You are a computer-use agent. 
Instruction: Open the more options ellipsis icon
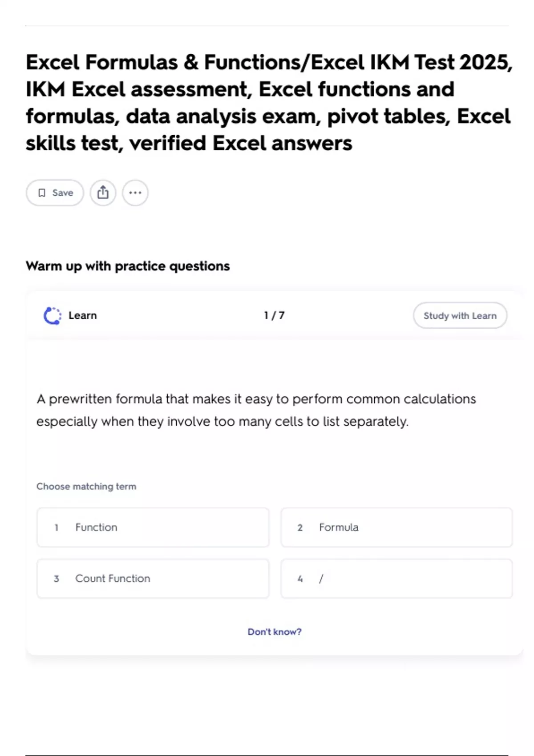pos(135,193)
